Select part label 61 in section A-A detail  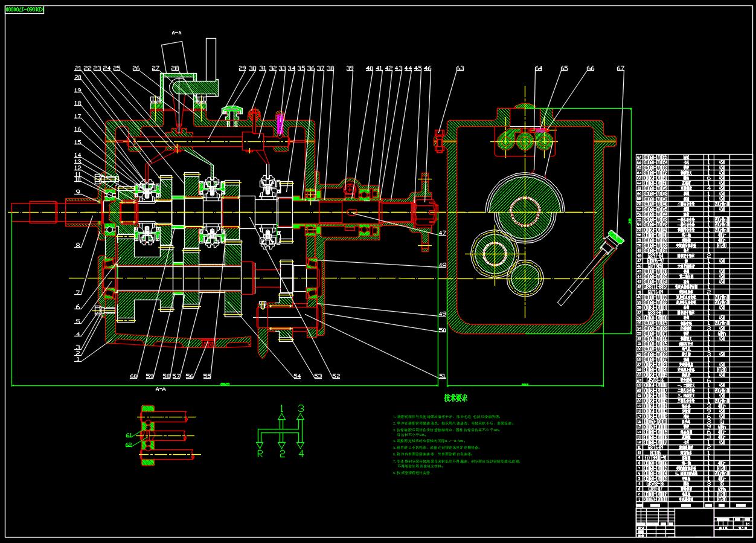coord(129,435)
